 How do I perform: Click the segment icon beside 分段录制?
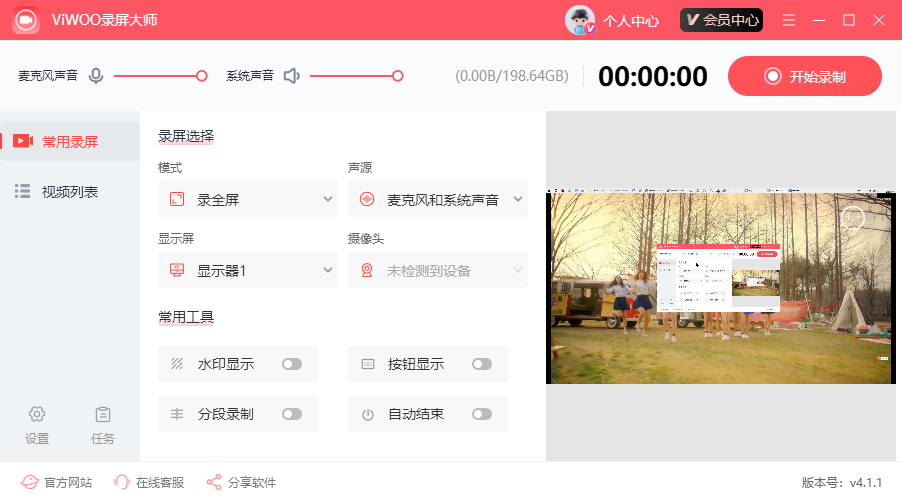(x=177, y=414)
